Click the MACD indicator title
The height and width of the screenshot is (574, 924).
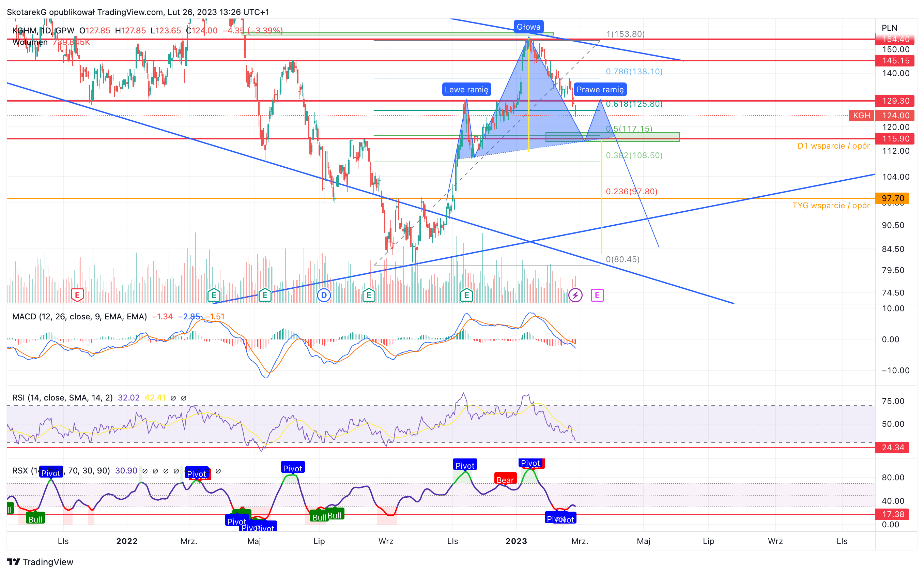[80, 317]
